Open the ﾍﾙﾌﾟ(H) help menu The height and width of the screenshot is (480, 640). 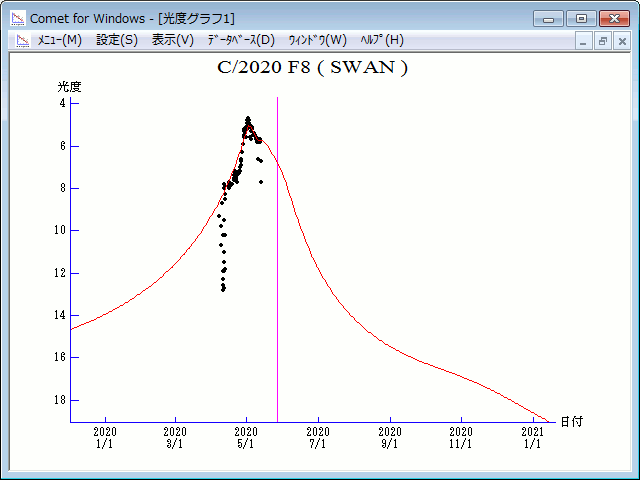381,40
